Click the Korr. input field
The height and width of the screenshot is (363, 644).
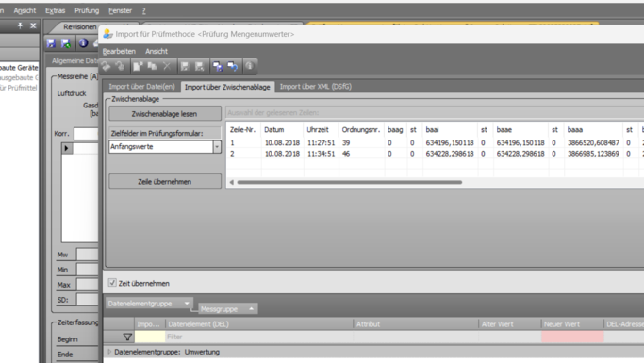click(x=86, y=134)
